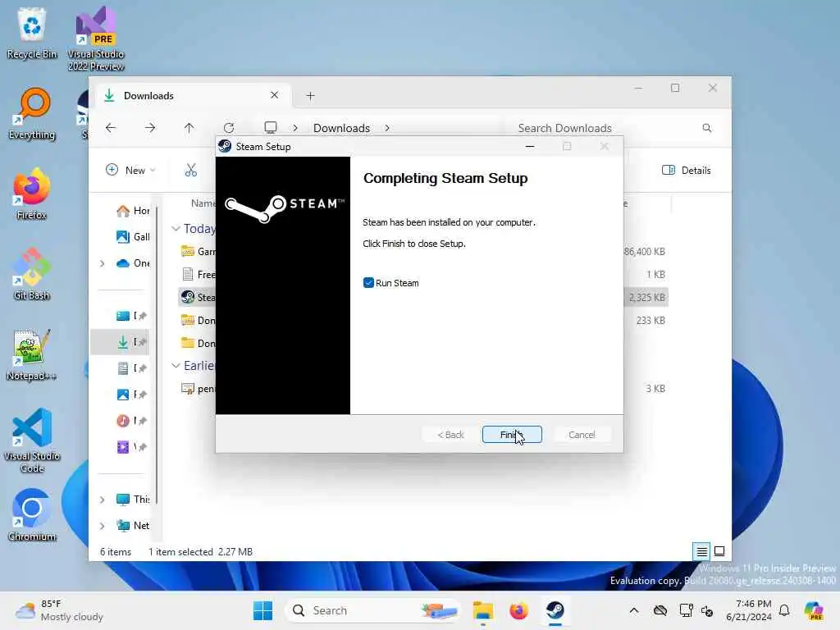Open pinned Videos in the navigation pane

click(131, 447)
